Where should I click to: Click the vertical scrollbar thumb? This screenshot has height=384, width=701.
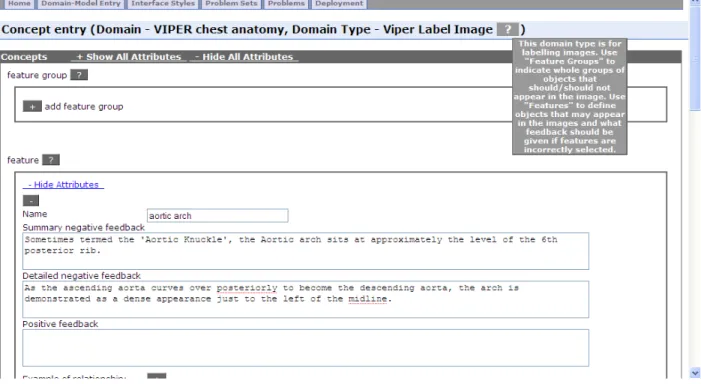695,58
